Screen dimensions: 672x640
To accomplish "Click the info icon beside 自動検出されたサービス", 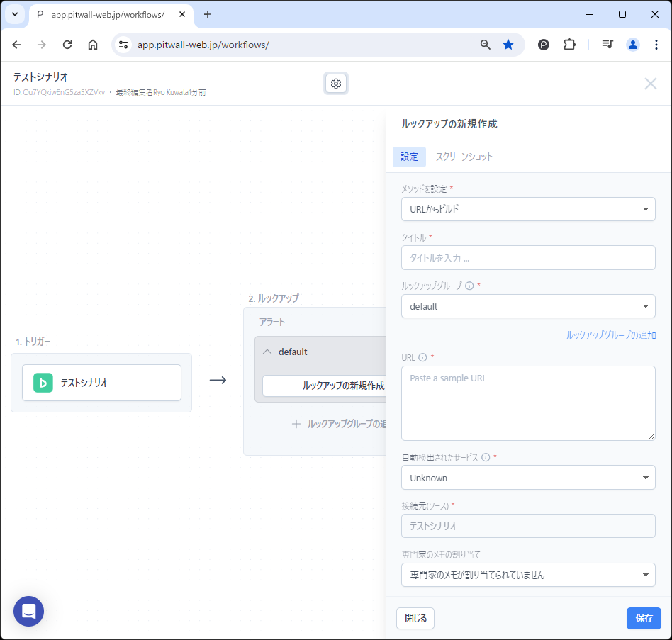I will (x=486, y=458).
